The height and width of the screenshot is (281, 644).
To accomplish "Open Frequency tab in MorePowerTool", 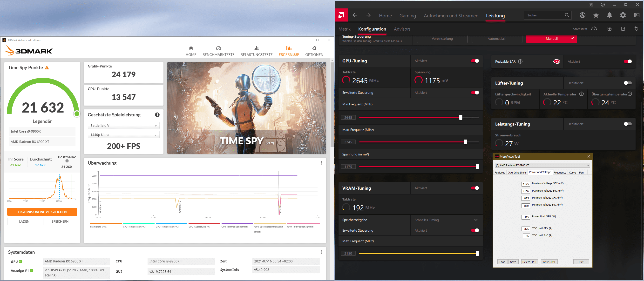I will tap(560, 173).
